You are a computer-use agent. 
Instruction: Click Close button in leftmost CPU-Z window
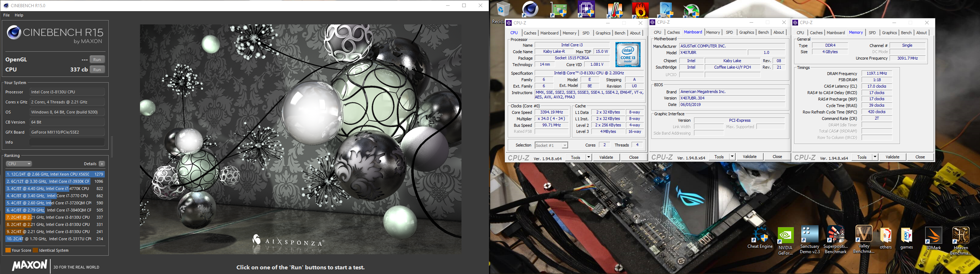pyautogui.click(x=633, y=157)
